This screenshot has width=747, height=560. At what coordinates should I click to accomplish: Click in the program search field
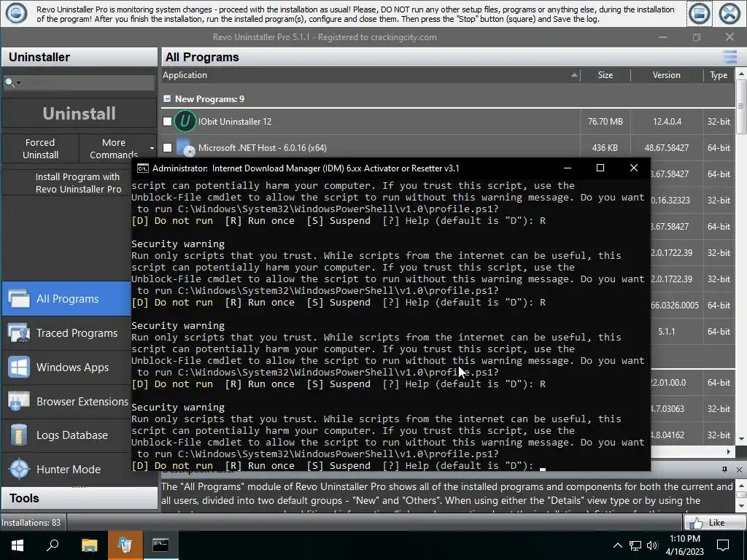[x=88, y=83]
